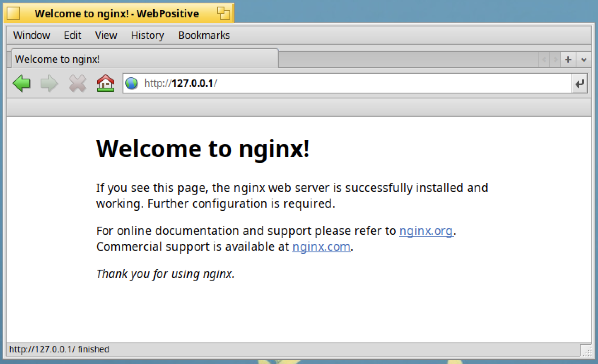Click the window zoom button in title tab
The image size is (598, 364).
click(224, 13)
